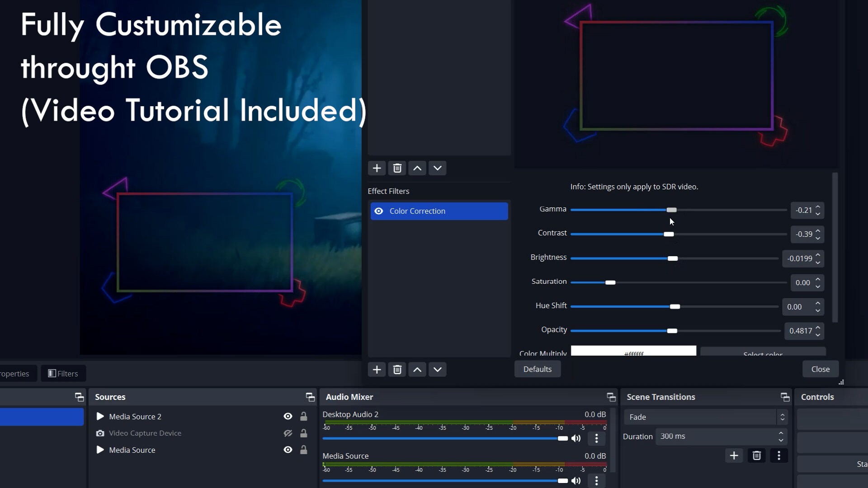Open the Fade transition dropdown

coord(705,417)
